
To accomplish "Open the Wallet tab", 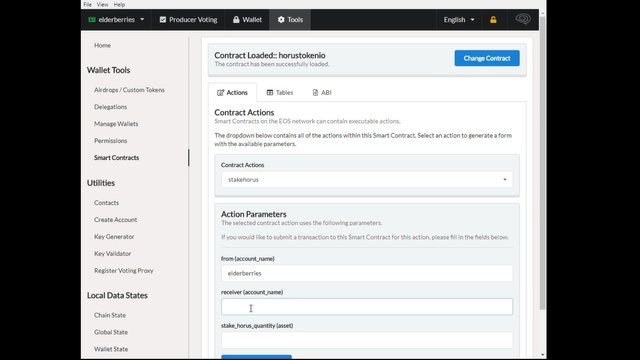I will click(x=247, y=20).
